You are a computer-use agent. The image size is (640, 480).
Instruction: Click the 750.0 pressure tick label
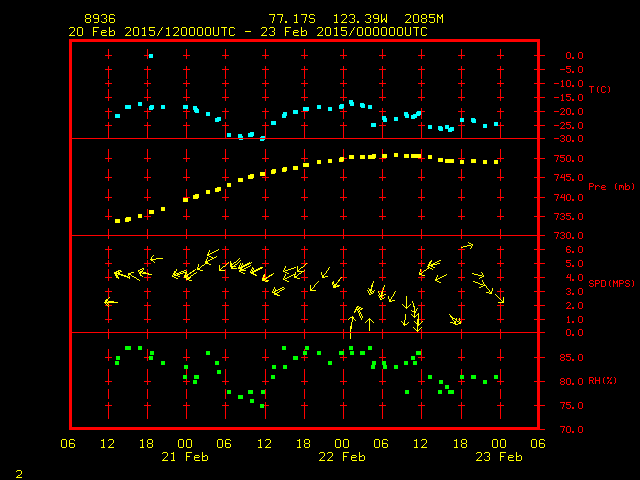point(569,159)
